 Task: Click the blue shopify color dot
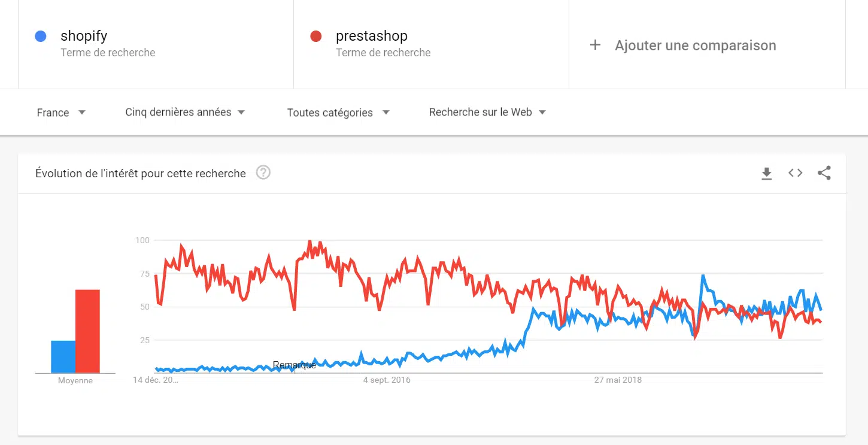[x=41, y=37]
